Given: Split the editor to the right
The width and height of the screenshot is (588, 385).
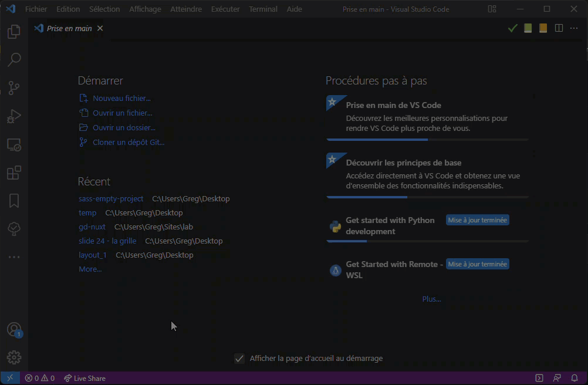Looking at the screenshot, I should click(x=559, y=28).
